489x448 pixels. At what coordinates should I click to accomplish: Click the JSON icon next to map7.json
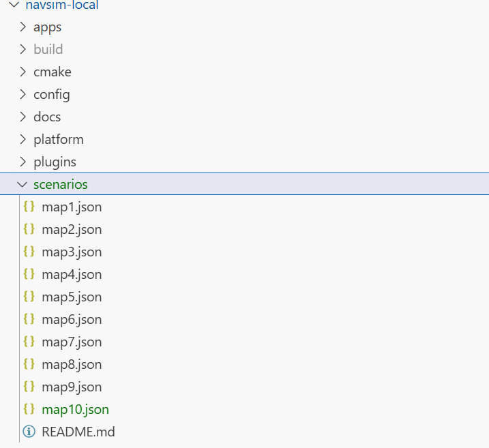29,342
